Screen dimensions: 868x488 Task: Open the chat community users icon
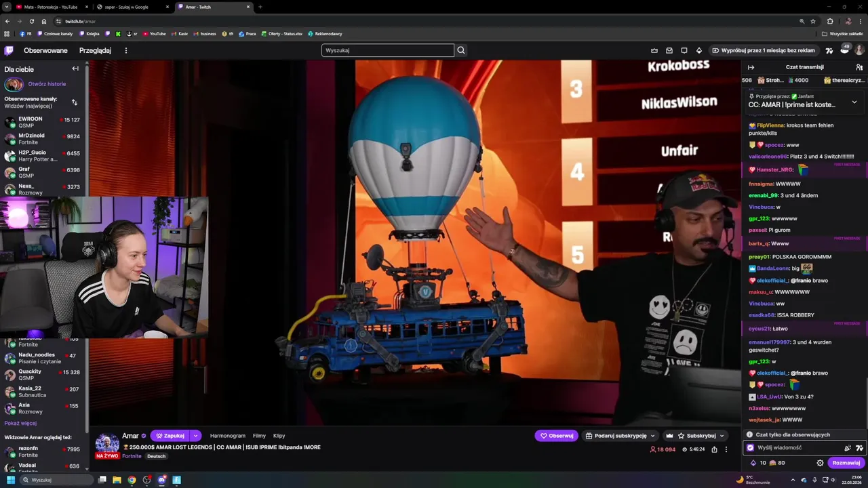pyautogui.click(x=859, y=67)
